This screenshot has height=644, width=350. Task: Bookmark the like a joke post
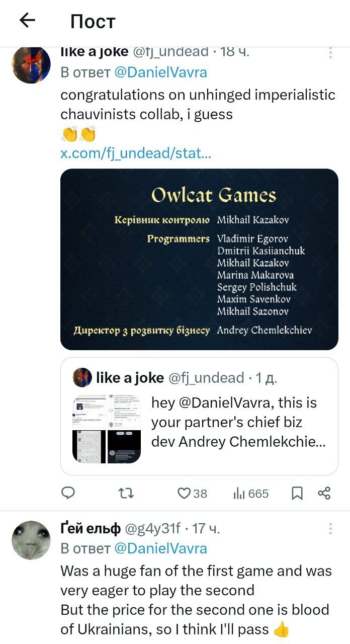[x=297, y=493]
